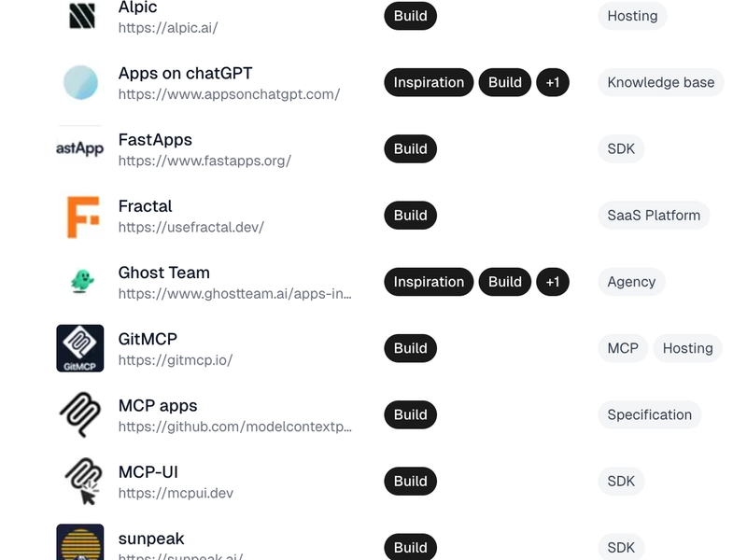Click the Specification category tag
Screen dimensions: 747x560
tap(649, 414)
